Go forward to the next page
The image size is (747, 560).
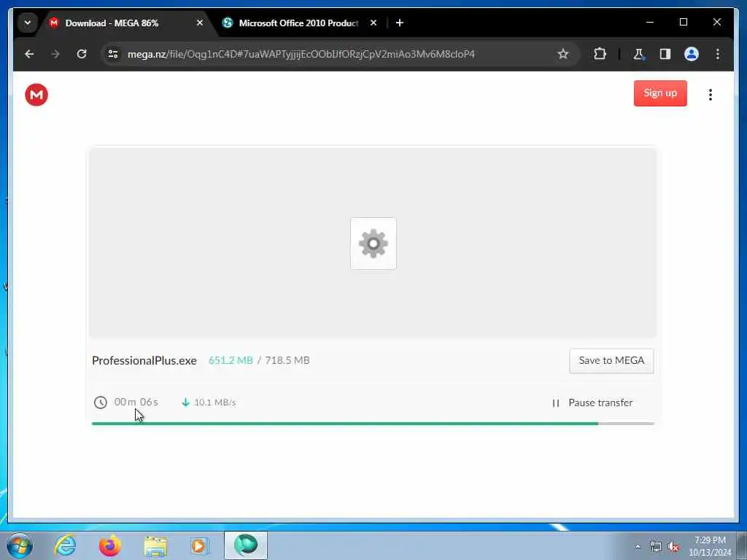[x=55, y=54]
